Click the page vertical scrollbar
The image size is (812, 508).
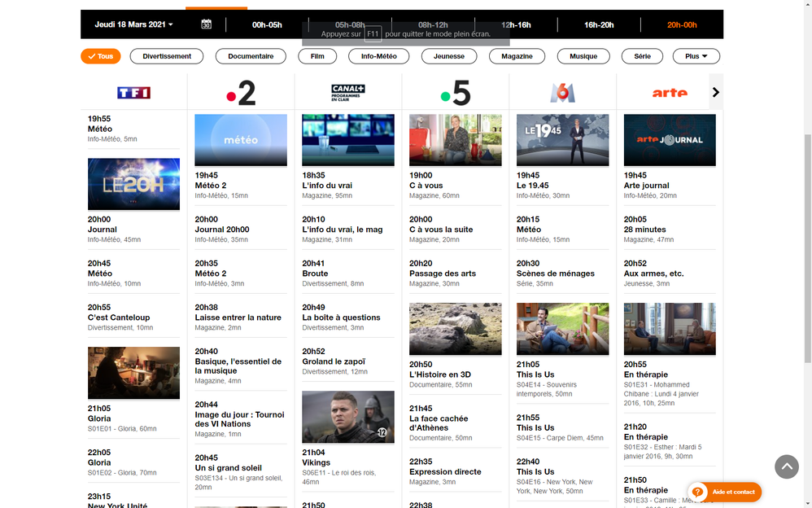click(x=807, y=244)
